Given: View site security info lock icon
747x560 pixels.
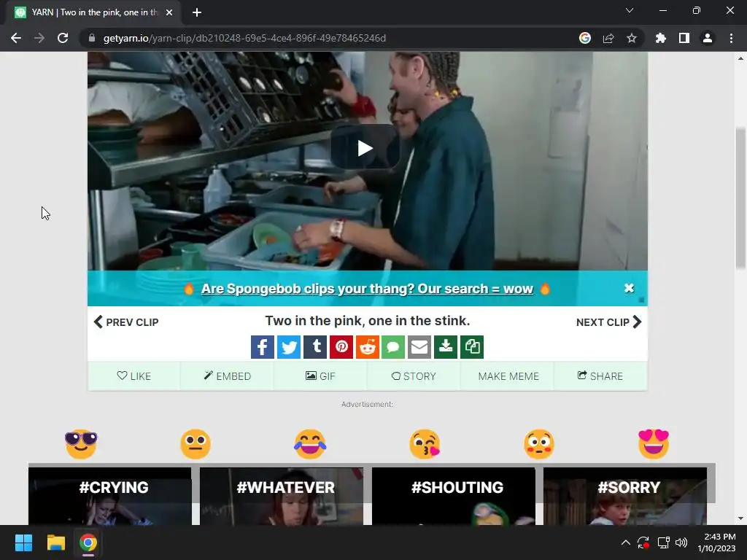Looking at the screenshot, I should pyautogui.click(x=92, y=38).
